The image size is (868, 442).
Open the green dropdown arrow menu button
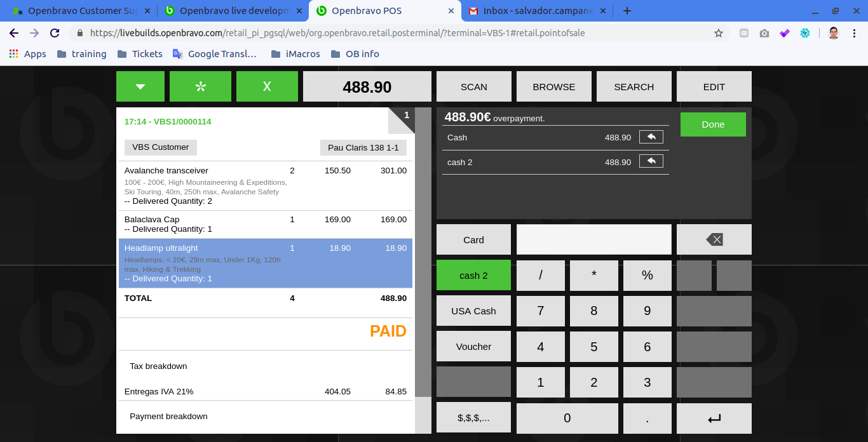click(x=140, y=86)
